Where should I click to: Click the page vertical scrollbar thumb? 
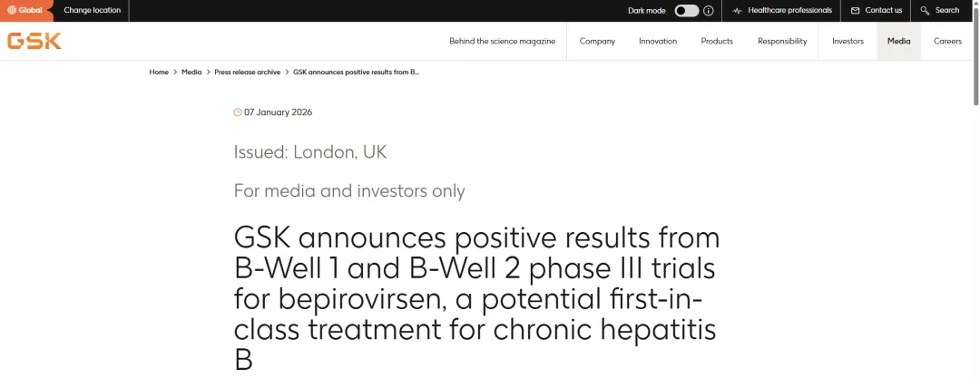pyautogui.click(x=976, y=53)
